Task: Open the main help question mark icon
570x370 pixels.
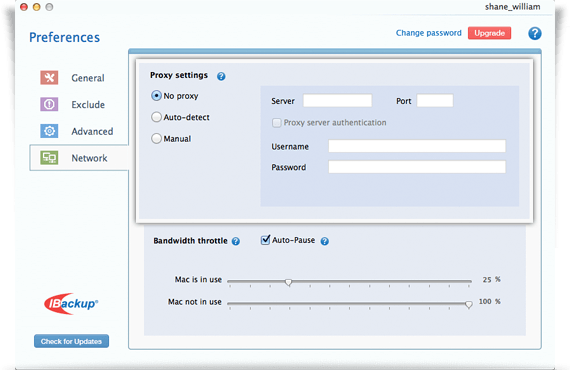Action: (x=534, y=33)
